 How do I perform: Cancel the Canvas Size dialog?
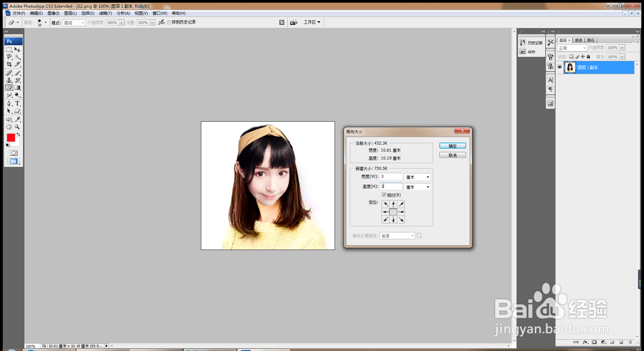tap(452, 155)
